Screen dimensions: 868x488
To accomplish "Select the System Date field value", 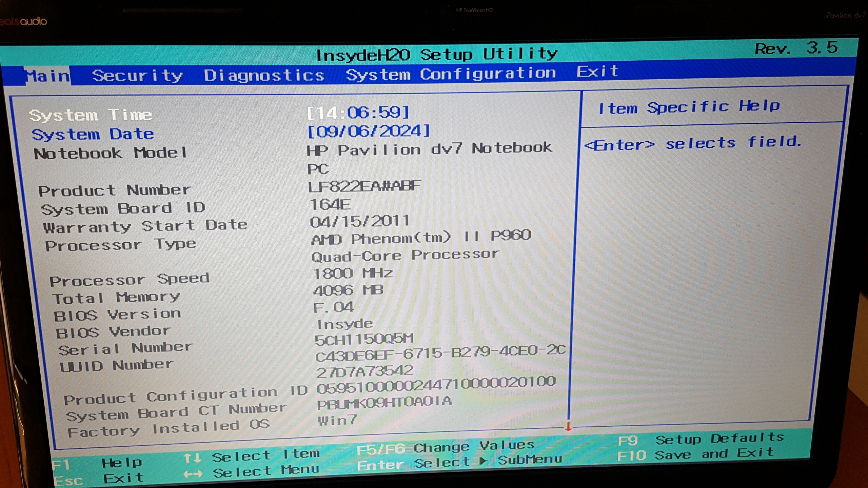I will coord(368,131).
